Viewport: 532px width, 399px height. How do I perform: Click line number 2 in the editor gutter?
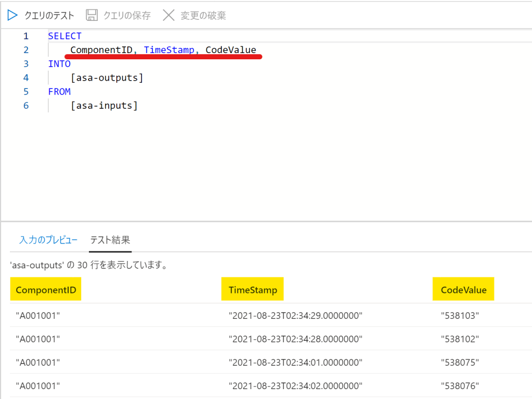pos(26,50)
